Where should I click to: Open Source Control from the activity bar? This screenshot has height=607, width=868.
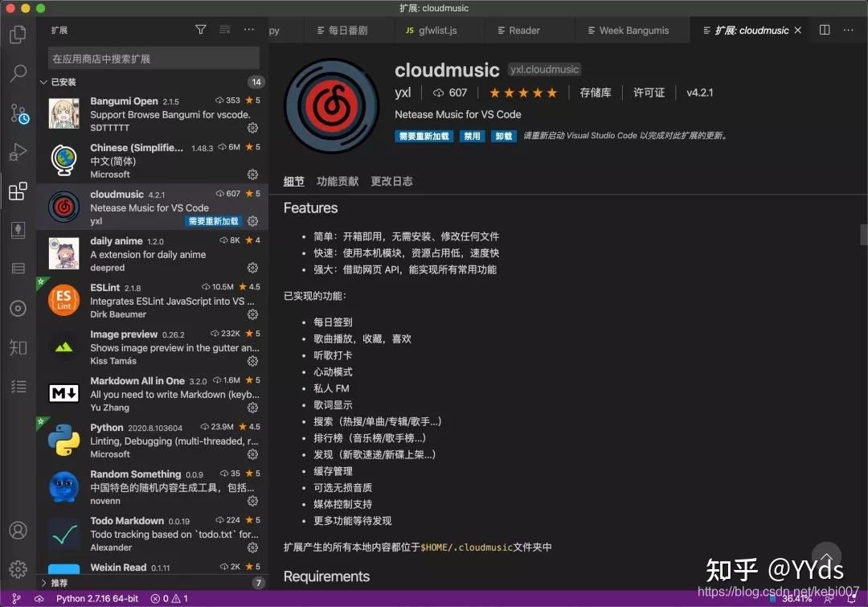pos(18,113)
